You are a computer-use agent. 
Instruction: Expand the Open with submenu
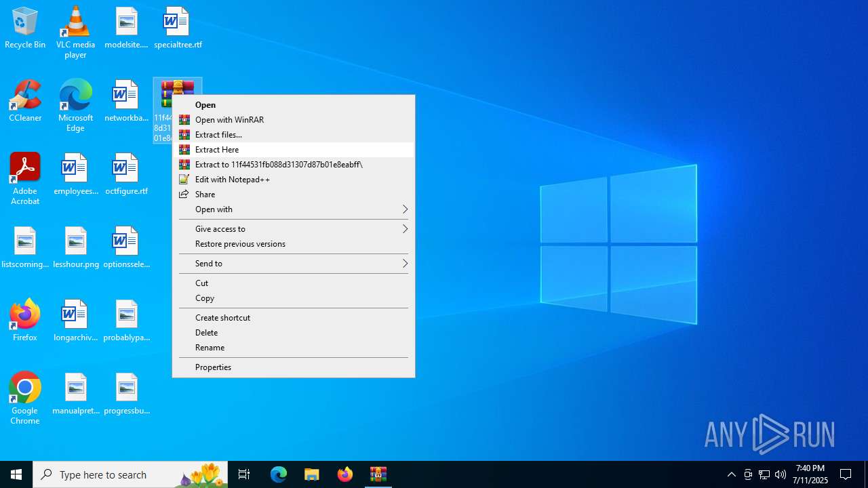[293, 209]
